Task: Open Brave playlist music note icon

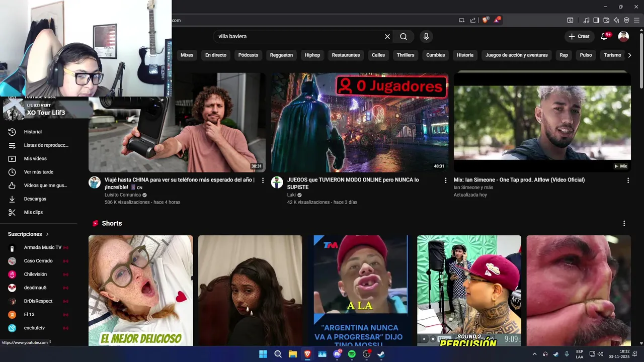Action: 586,20
